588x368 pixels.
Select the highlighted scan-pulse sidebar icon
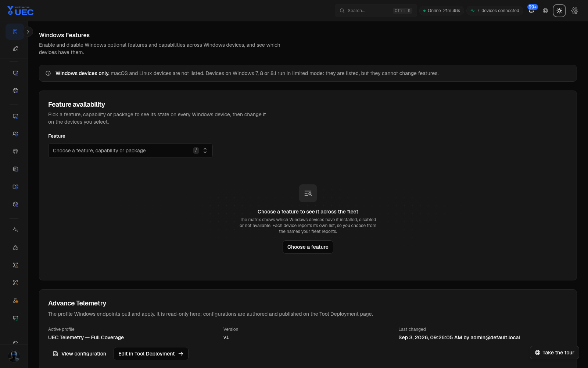(15, 32)
